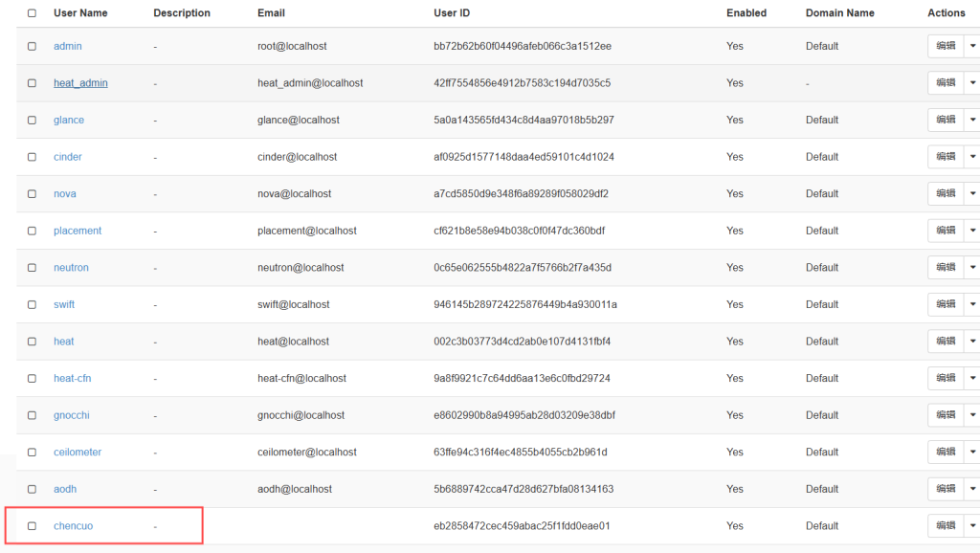Edit the cinder user via 编辑
Screen dimensions: 980x553
pos(946,157)
